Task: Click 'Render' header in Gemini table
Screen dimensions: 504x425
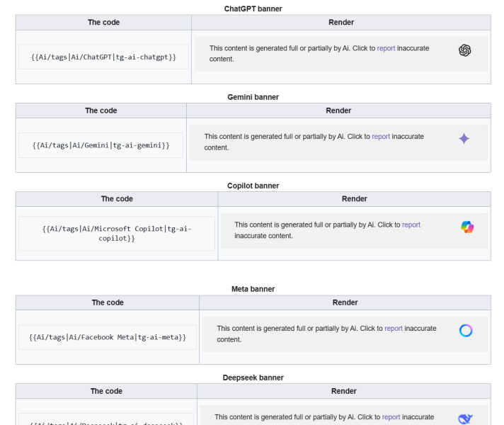Action: 338,110
